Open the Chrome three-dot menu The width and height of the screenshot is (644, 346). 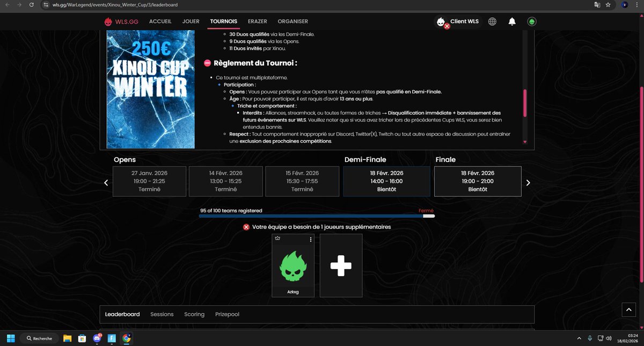pos(636,5)
